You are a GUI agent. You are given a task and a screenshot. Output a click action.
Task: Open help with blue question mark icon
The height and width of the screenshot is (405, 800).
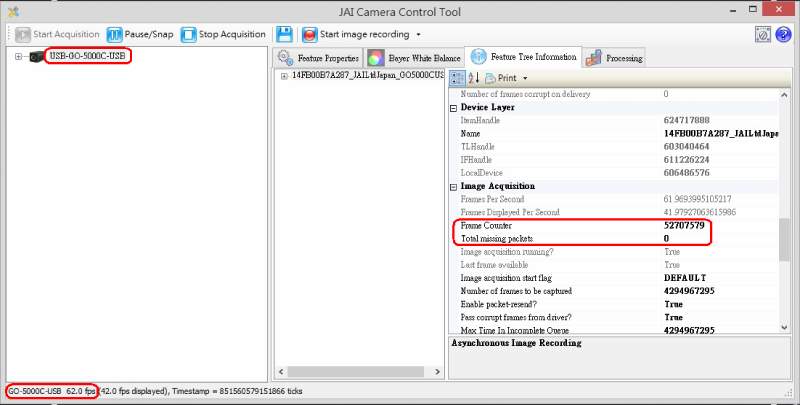tap(783, 34)
